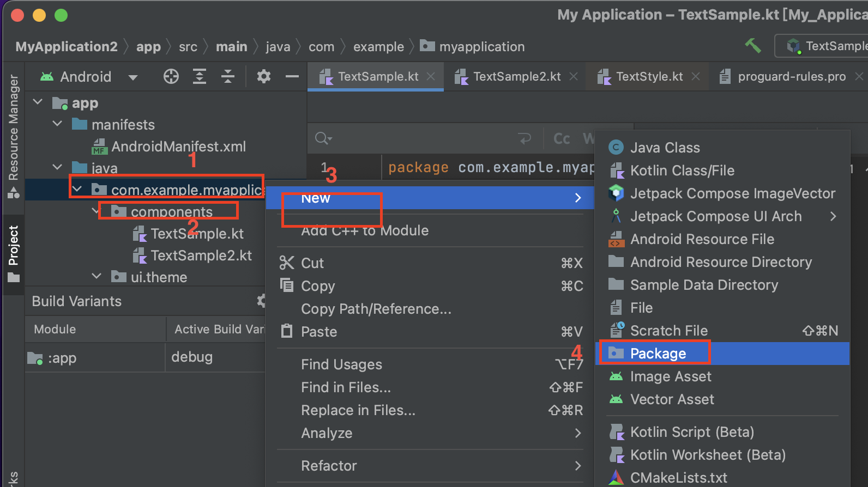Viewport: 868px width, 487px height.
Task: Choose Copy from the context menu
Action: 430,286
